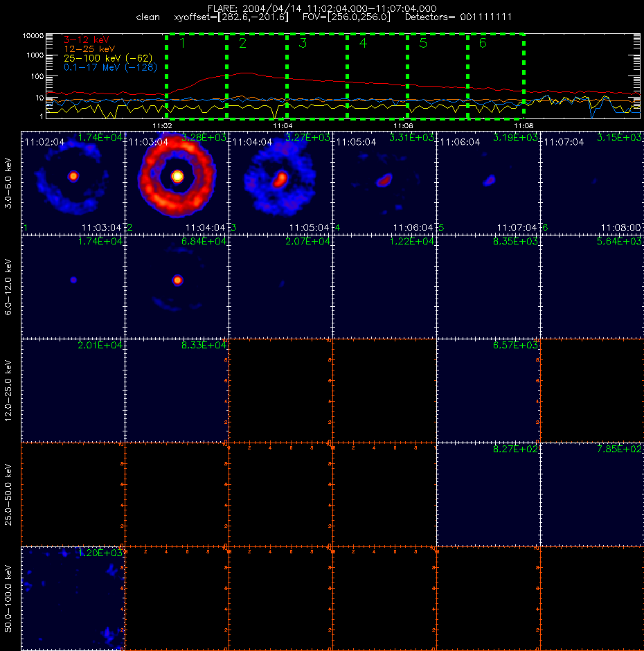Screen dimensions: 644x651
Task: Click the 'clean' algorithm label
Action: tap(147, 17)
